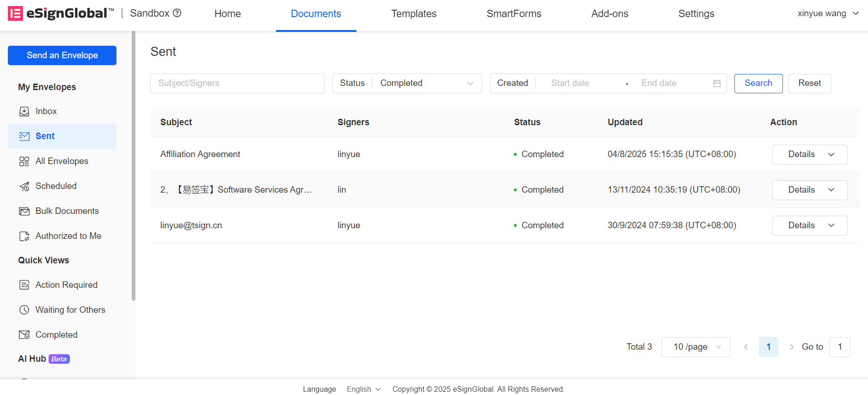Click the Scheduled paper-plane icon
868x395 pixels.
[24, 186]
